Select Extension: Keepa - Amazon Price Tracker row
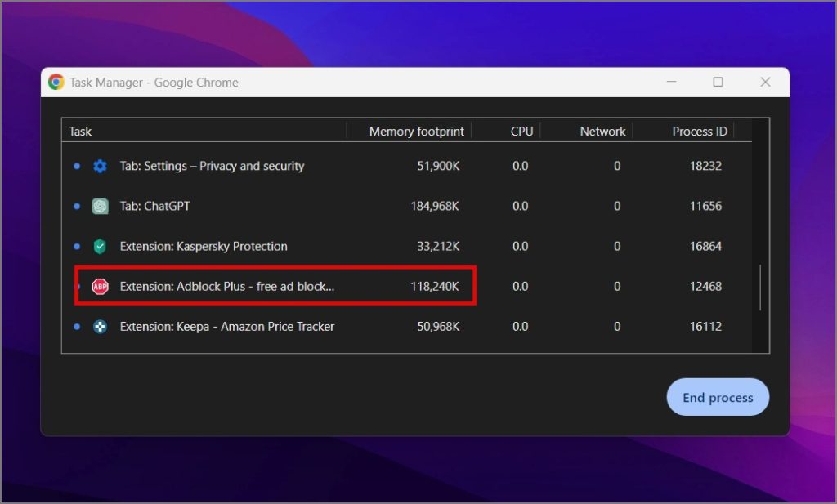 pos(407,327)
